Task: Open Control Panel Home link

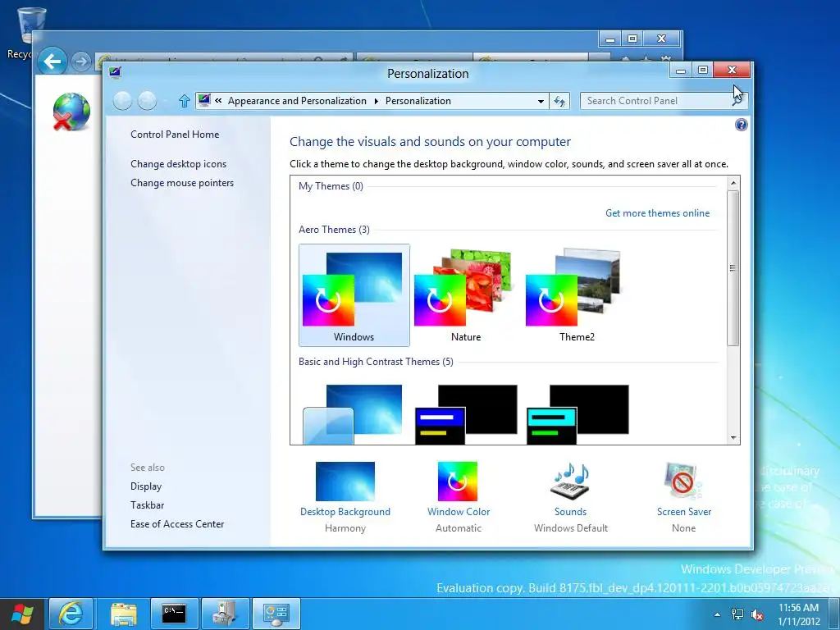Action: pyautogui.click(x=175, y=135)
